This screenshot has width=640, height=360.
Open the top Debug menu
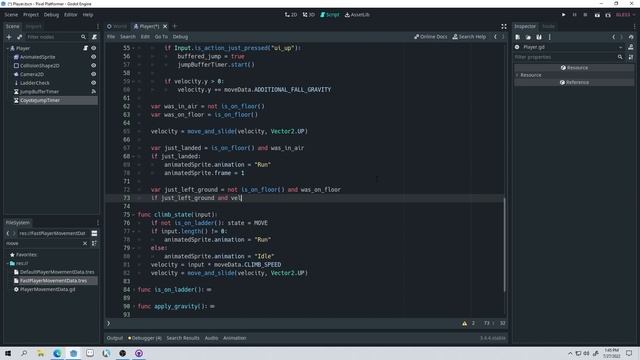tap(51, 15)
